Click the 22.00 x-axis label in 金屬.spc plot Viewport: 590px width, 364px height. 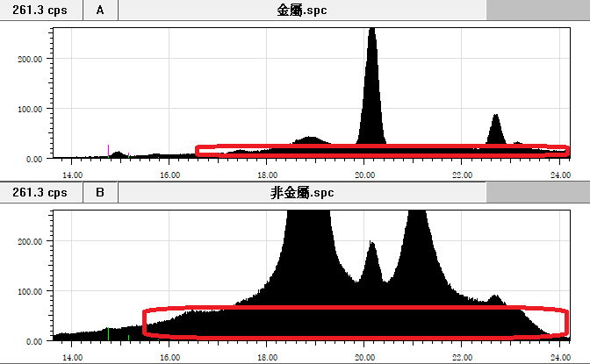pos(462,175)
